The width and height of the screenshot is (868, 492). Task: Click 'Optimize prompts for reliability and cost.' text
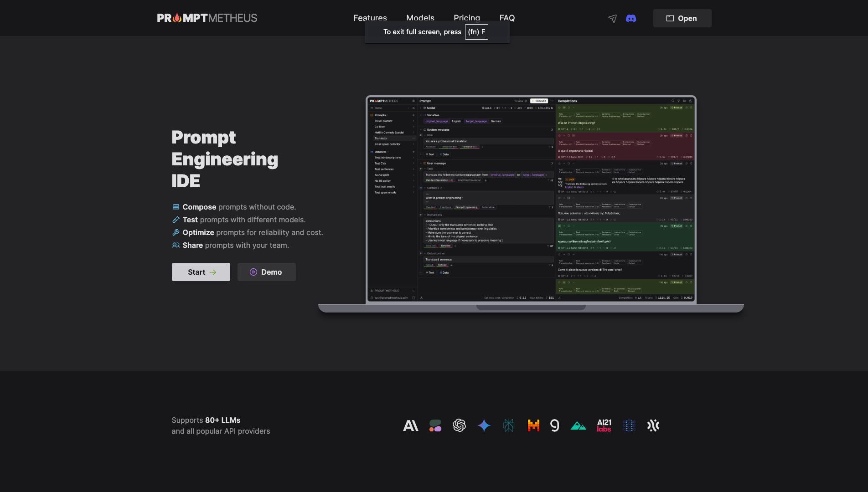pos(253,232)
